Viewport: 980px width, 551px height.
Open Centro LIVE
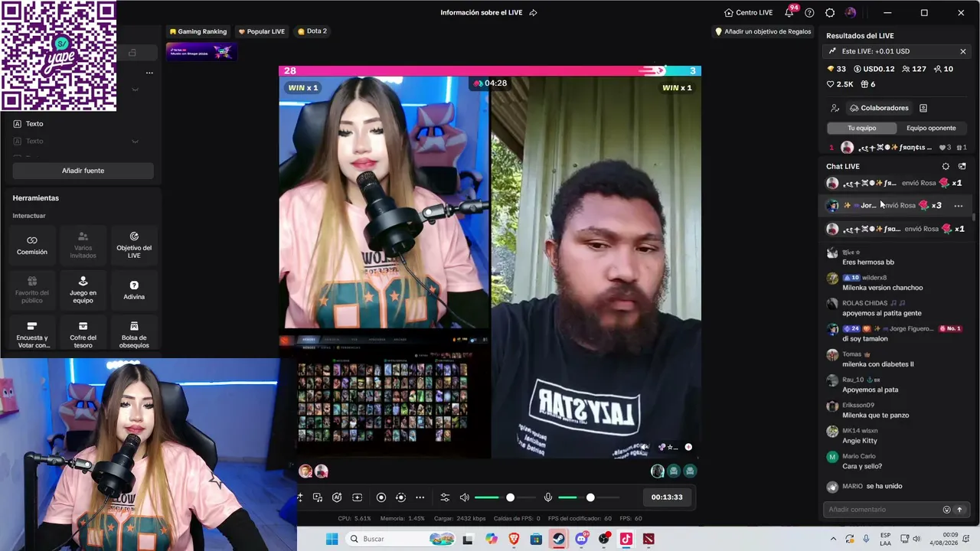click(748, 12)
